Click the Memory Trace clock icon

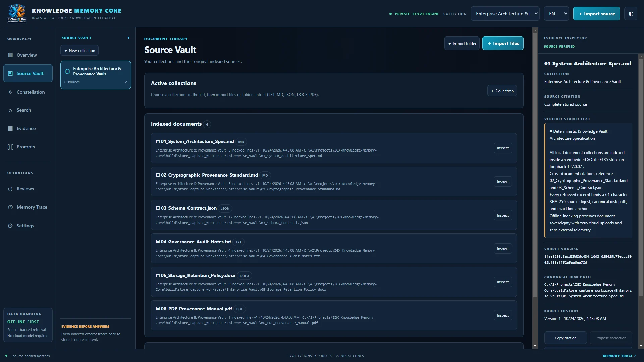pos(10,207)
